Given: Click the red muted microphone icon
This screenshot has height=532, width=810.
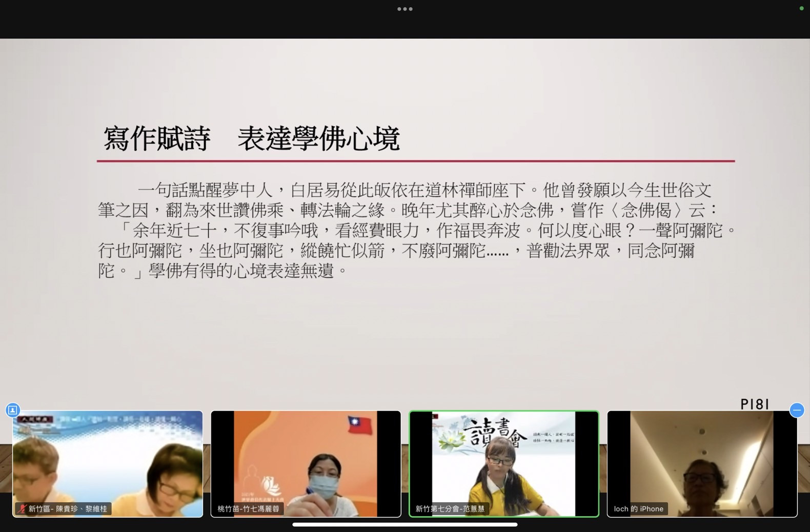Looking at the screenshot, I should (x=22, y=509).
